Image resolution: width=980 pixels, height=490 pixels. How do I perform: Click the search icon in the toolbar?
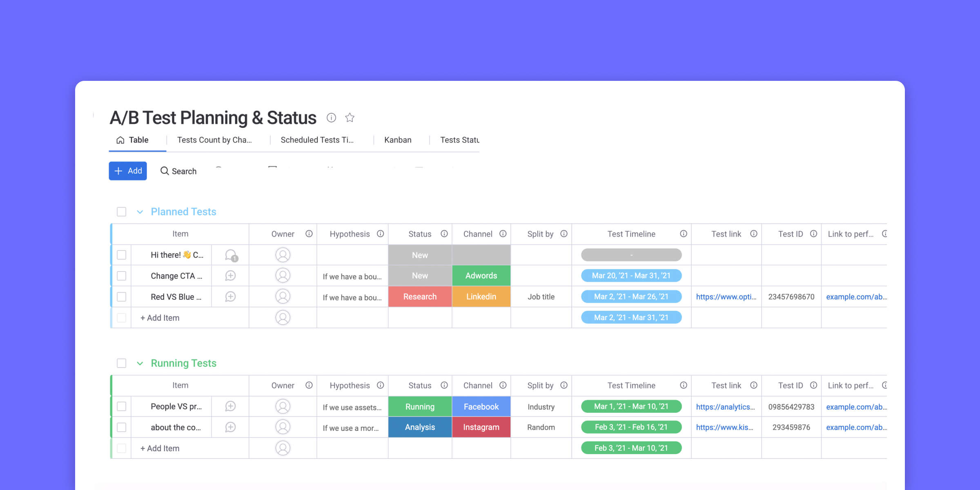[x=163, y=171]
